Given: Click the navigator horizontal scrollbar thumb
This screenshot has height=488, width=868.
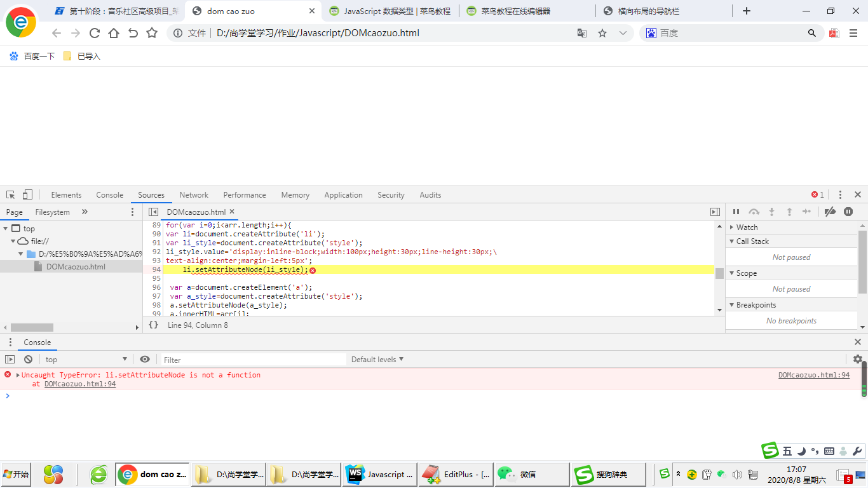Looking at the screenshot, I should [x=32, y=327].
